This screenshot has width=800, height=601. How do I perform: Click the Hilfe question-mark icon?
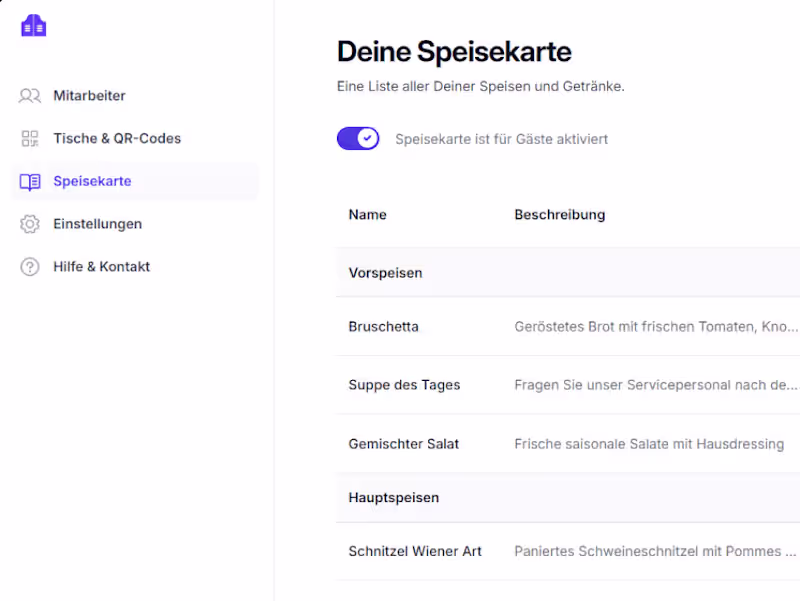(30, 267)
